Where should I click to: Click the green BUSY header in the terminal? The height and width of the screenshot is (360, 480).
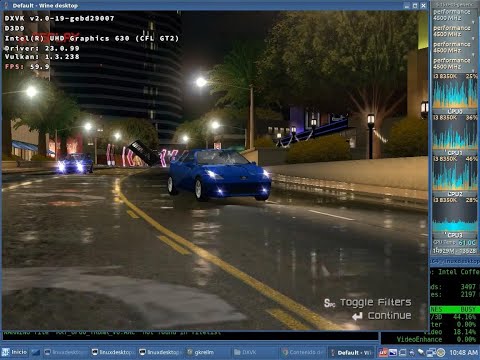coord(468,309)
